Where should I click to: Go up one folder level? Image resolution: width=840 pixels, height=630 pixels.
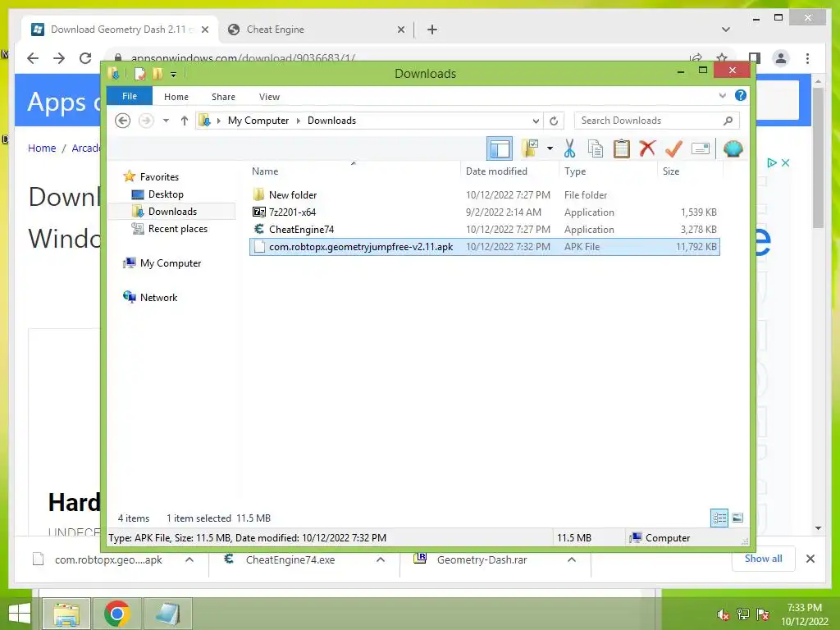pyautogui.click(x=185, y=121)
